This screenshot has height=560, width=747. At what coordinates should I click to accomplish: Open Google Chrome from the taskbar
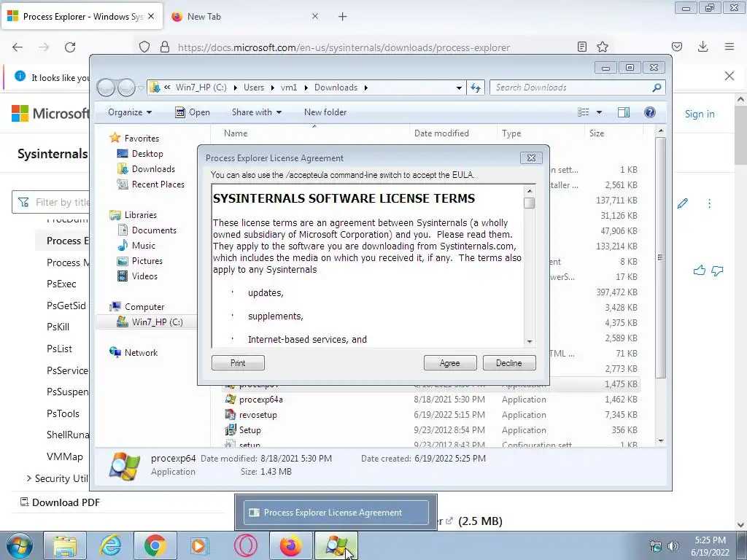click(155, 545)
